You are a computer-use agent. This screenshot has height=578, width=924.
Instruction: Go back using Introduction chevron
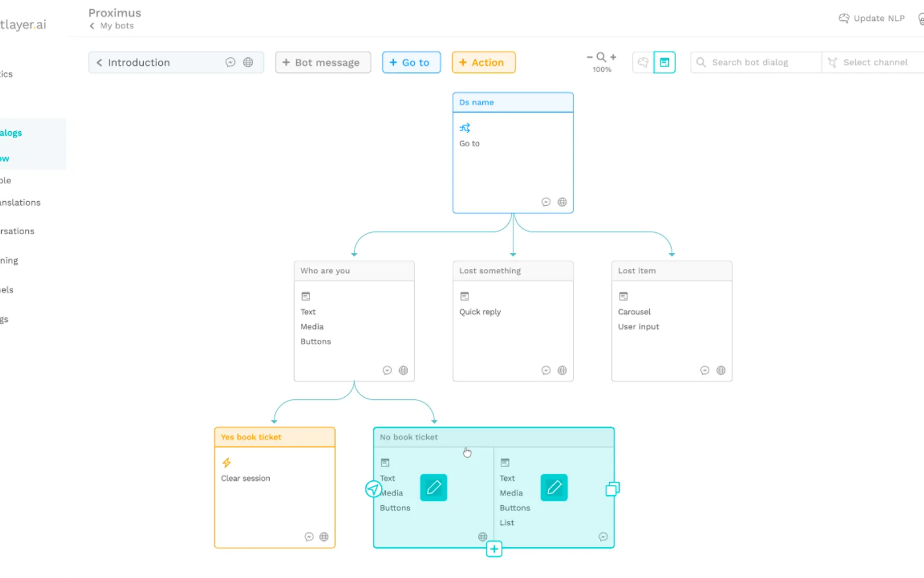[x=99, y=62]
